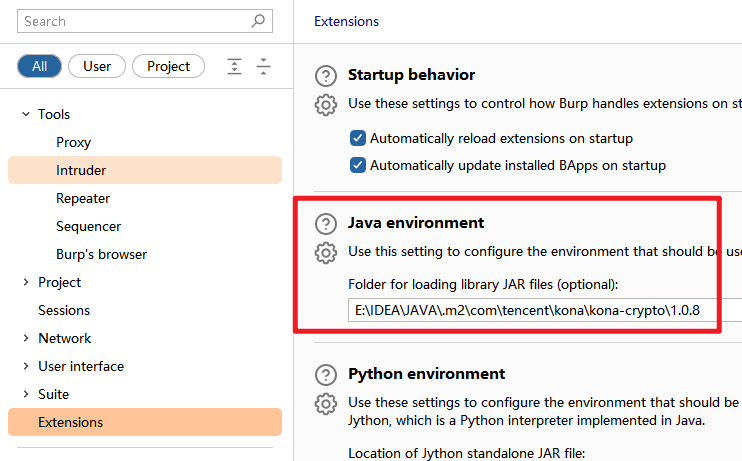Click the Network tree label

pos(65,338)
